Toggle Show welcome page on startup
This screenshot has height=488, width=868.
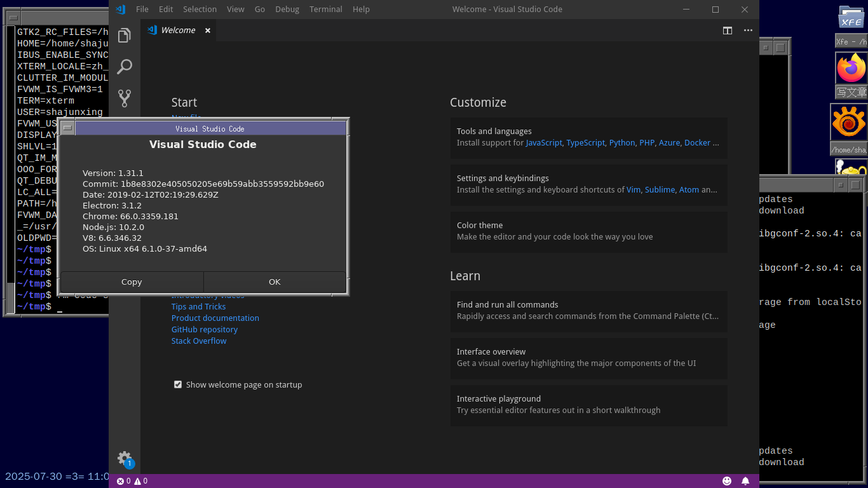point(178,384)
